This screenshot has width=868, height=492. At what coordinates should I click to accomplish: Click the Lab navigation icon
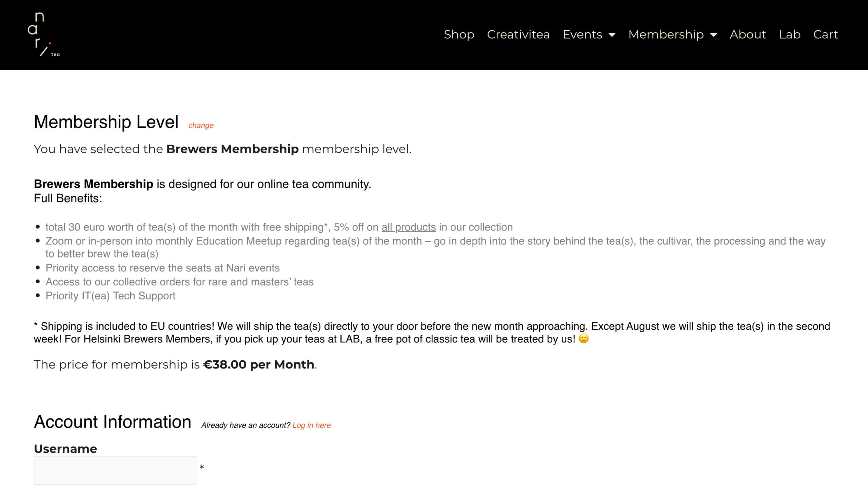click(x=789, y=34)
